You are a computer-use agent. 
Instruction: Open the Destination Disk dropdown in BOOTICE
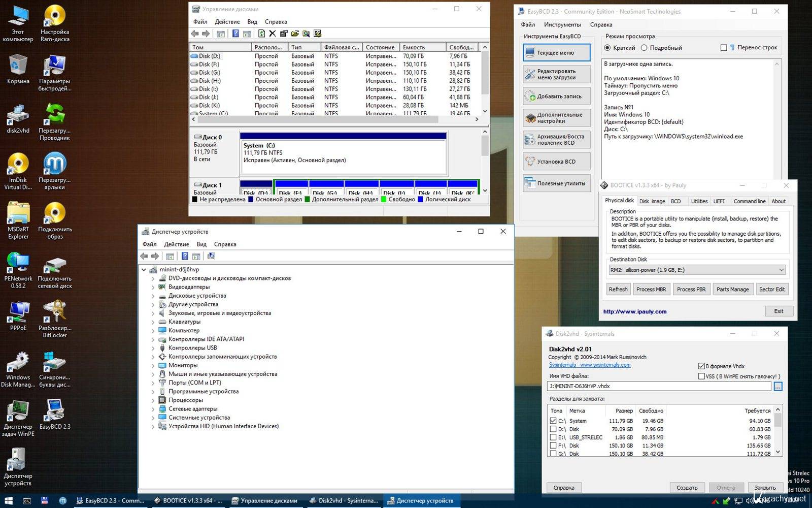pos(697,270)
